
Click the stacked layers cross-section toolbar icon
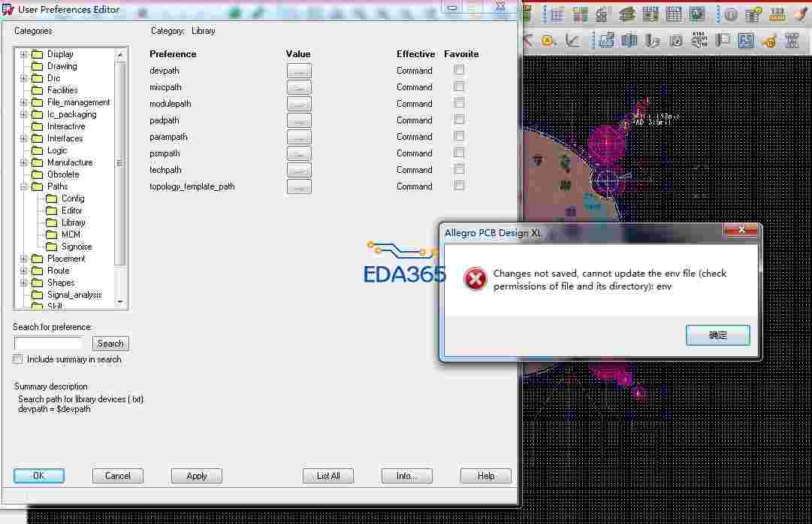click(627, 15)
